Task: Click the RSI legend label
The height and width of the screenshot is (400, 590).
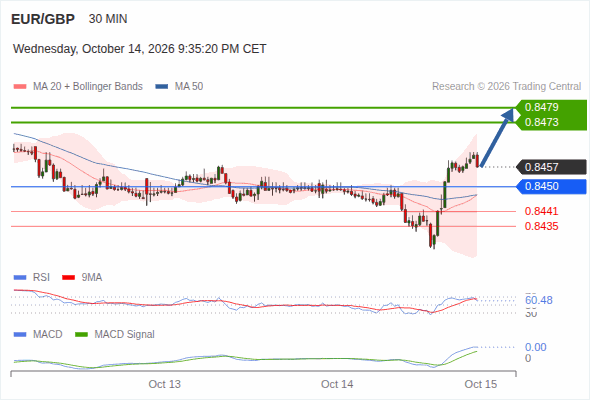Action: pos(41,278)
